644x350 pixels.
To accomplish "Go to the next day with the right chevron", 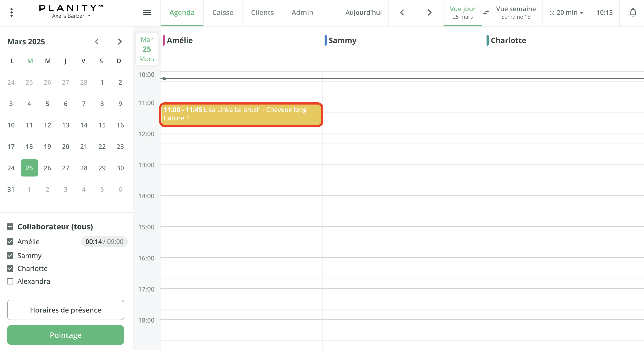I will (x=429, y=12).
